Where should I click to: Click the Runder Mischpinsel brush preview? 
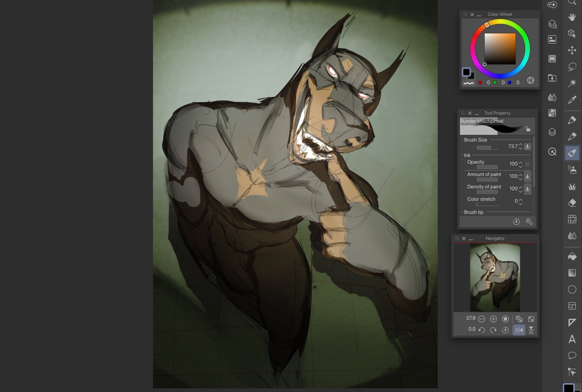[498, 126]
